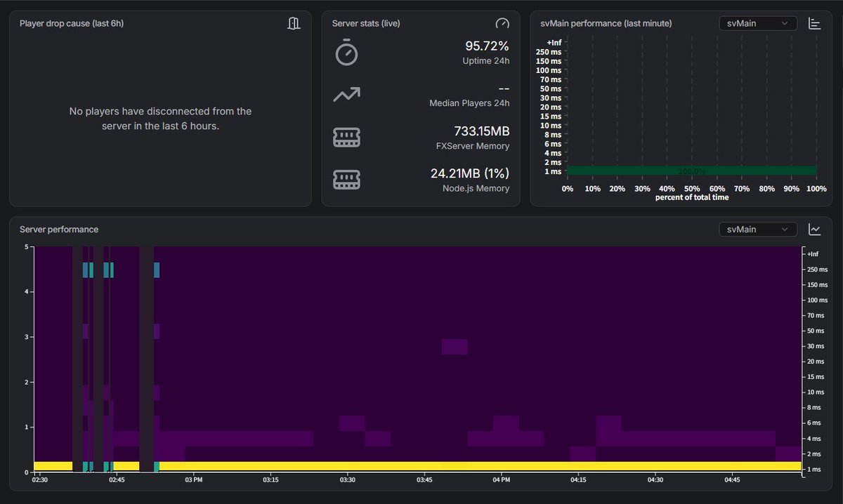The width and height of the screenshot is (843, 504).
Task: Click the FXServer Memory chip icon
Action: 346,138
